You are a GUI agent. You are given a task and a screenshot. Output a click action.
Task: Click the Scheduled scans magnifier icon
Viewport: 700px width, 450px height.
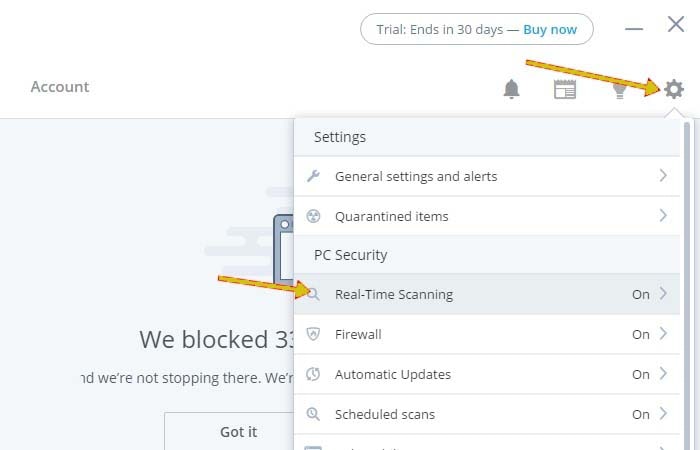(313, 414)
